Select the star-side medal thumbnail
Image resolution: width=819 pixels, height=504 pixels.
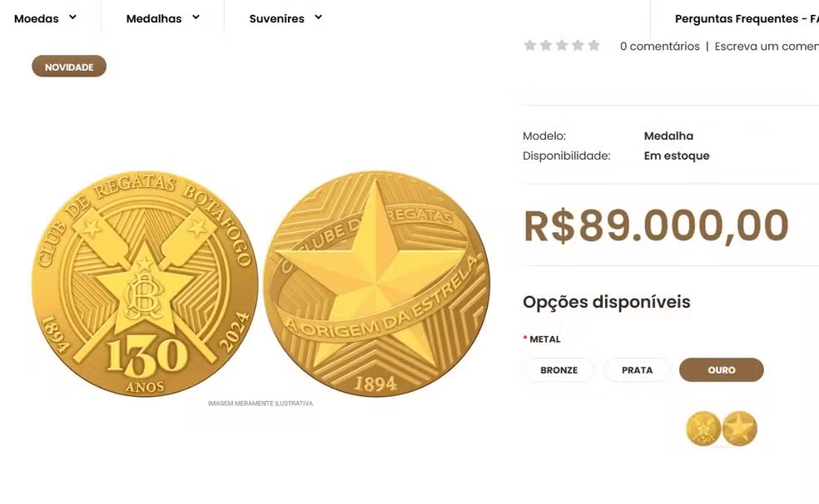[739, 428]
